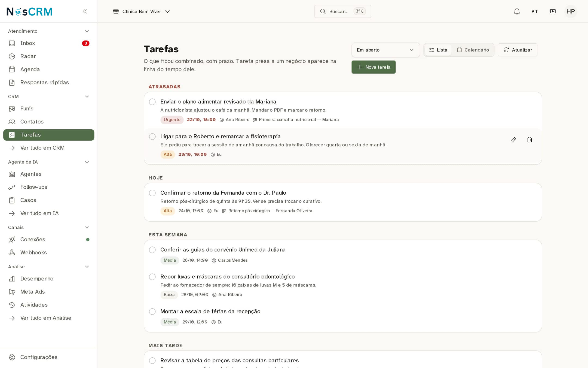Mark Enviar o plano alimentar task as done
Image resolution: width=588 pixels, height=368 pixels.
[152, 102]
